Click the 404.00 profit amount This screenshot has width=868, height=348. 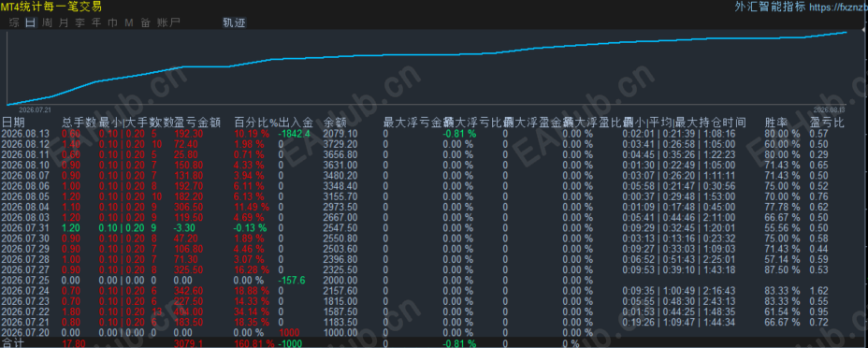pos(188,312)
